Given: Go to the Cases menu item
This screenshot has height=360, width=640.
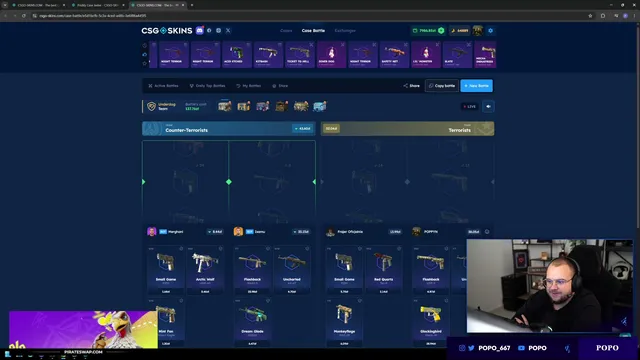Looking at the screenshot, I should (286, 31).
